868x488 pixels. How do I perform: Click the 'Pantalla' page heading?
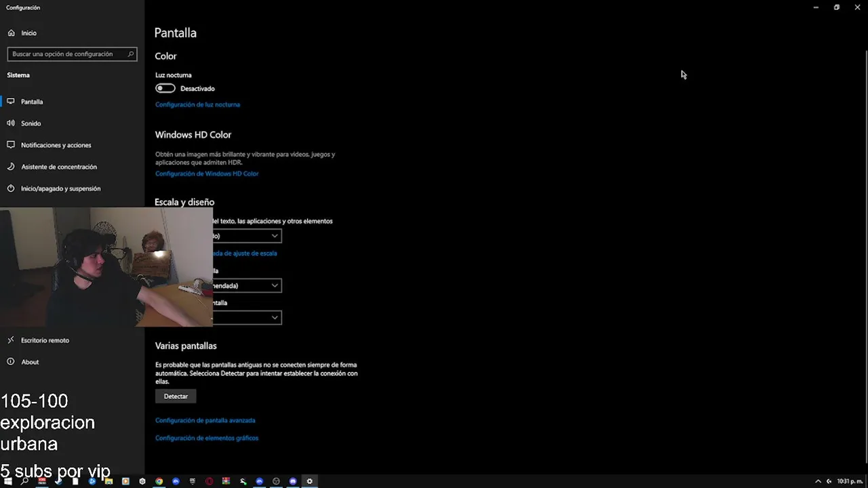click(x=176, y=33)
